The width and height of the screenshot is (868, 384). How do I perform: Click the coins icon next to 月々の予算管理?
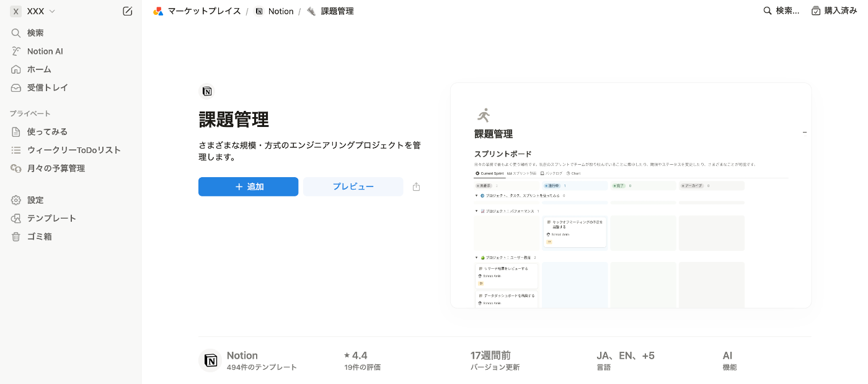[x=16, y=168]
